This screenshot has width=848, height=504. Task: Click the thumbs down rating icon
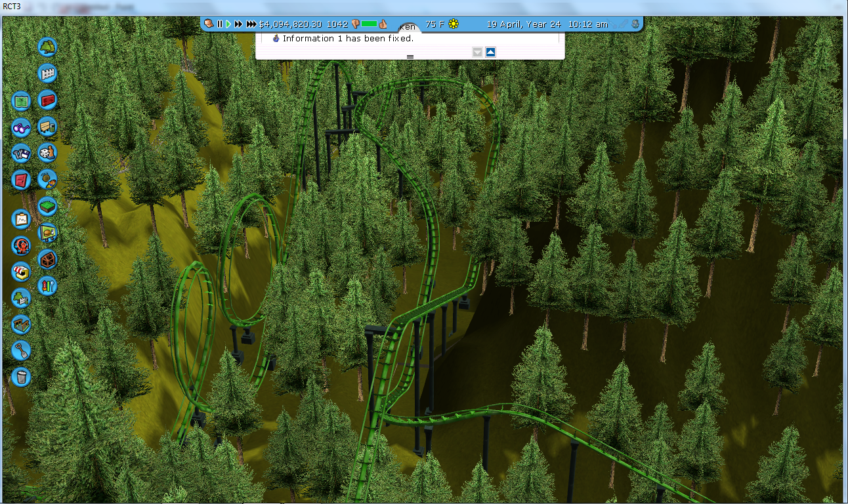[355, 24]
